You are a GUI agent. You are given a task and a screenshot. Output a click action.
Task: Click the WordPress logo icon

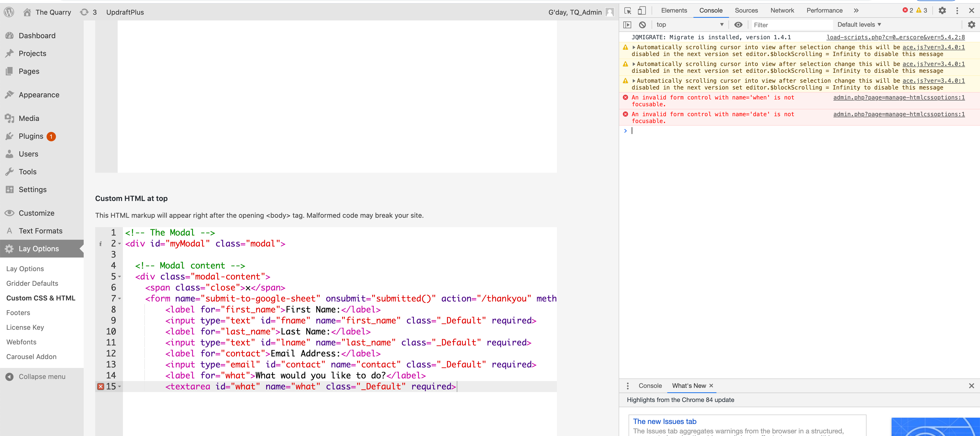pyautogui.click(x=9, y=12)
